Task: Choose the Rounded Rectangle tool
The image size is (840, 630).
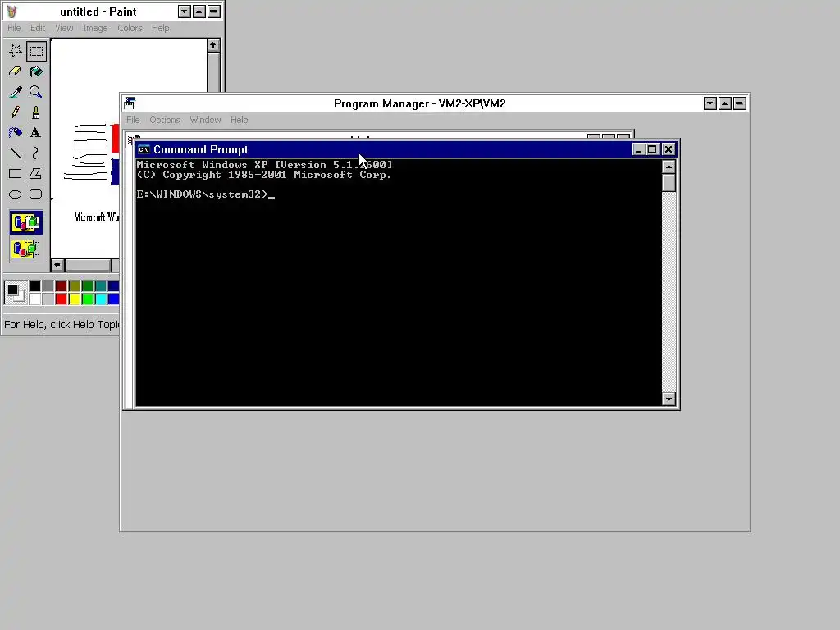Action: coord(36,194)
